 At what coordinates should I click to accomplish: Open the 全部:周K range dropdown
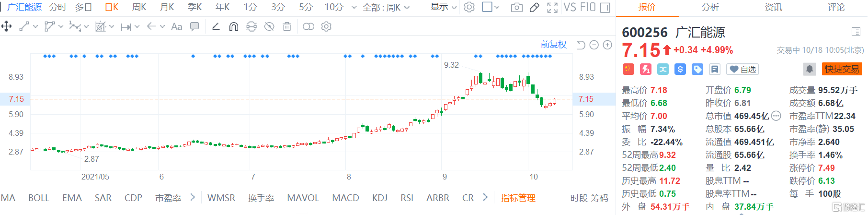point(386,7)
